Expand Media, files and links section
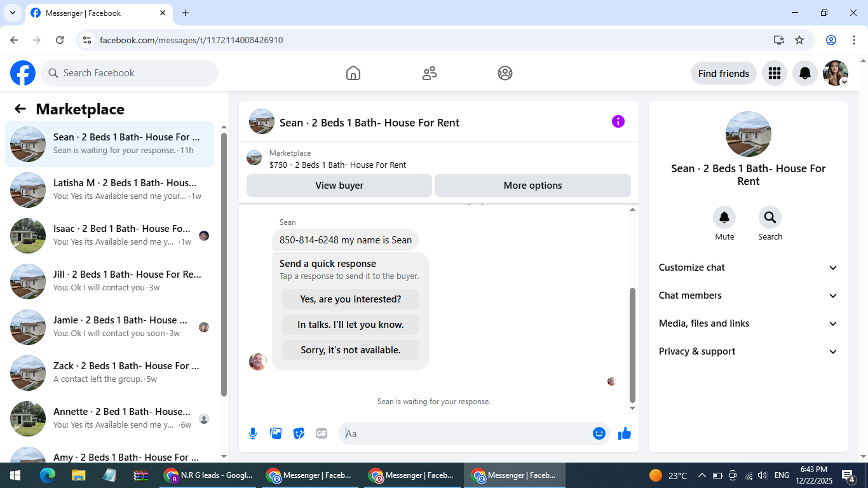 coord(749,323)
